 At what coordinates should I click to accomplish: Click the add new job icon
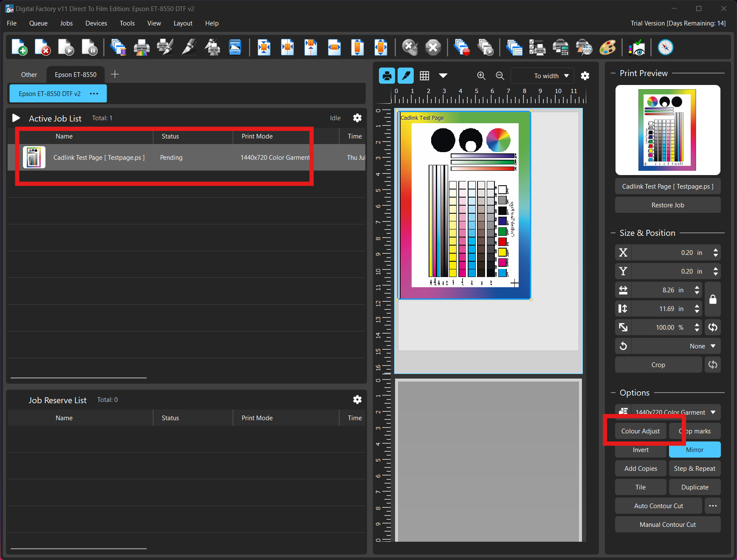19,47
